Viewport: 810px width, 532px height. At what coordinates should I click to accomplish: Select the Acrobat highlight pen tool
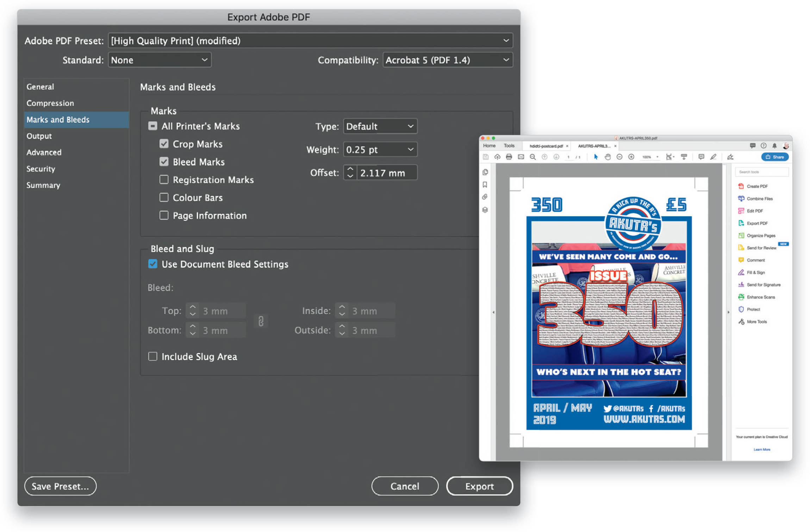point(713,157)
